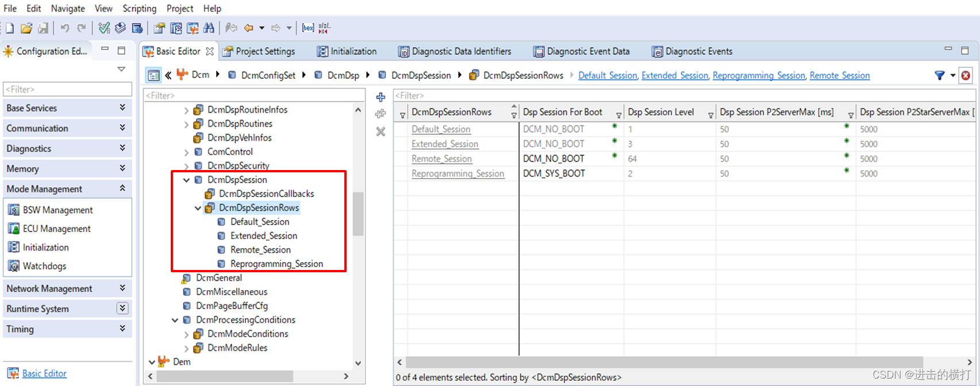Open Remote_Session link in breadcrumb bar
This screenshot has height=386, width=980.
coord(840,75)
